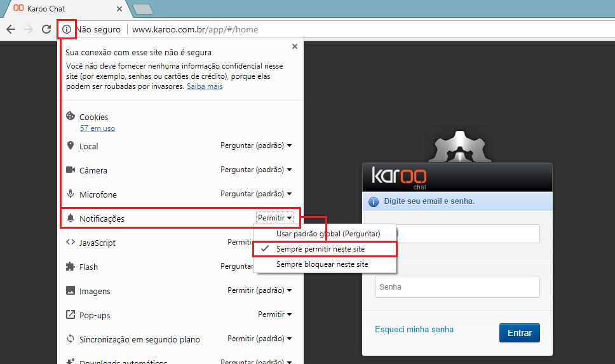615x364 pixels.
Task: Click the address bar URL www.karoo.com.br
Action: (195, 29)
